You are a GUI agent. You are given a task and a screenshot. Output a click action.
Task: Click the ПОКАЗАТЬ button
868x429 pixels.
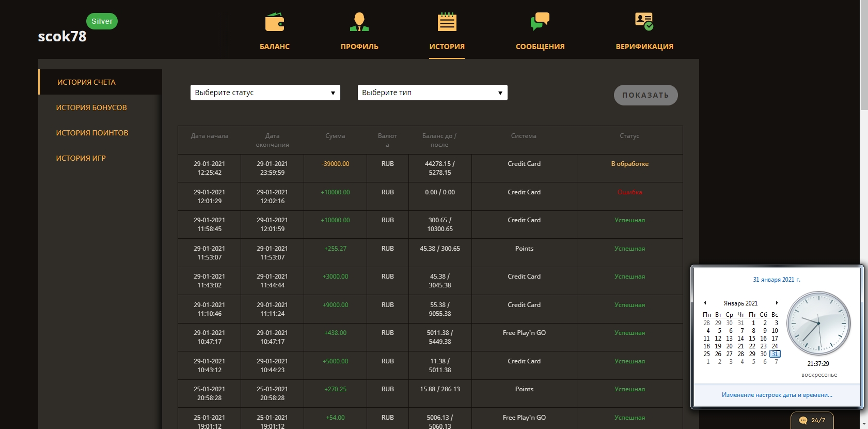tap(645, 95)
